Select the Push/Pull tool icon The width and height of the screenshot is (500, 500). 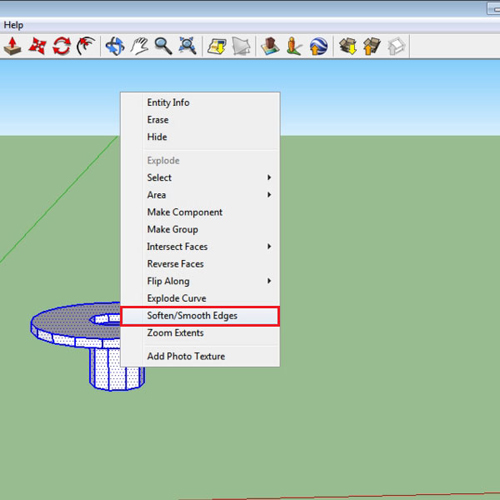pos(13,46)
